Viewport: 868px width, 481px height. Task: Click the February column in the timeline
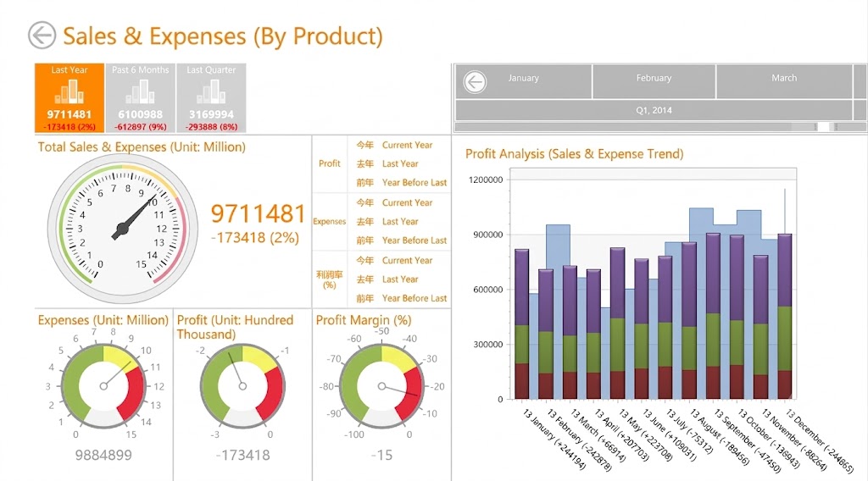pos(654,81)
